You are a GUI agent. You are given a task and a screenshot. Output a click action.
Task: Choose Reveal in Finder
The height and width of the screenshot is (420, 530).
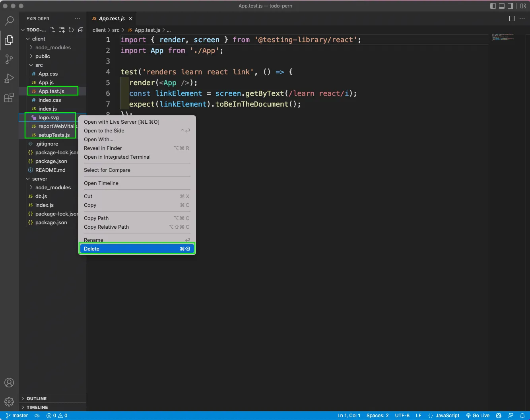pyautogui.click(x=137, y=148)
